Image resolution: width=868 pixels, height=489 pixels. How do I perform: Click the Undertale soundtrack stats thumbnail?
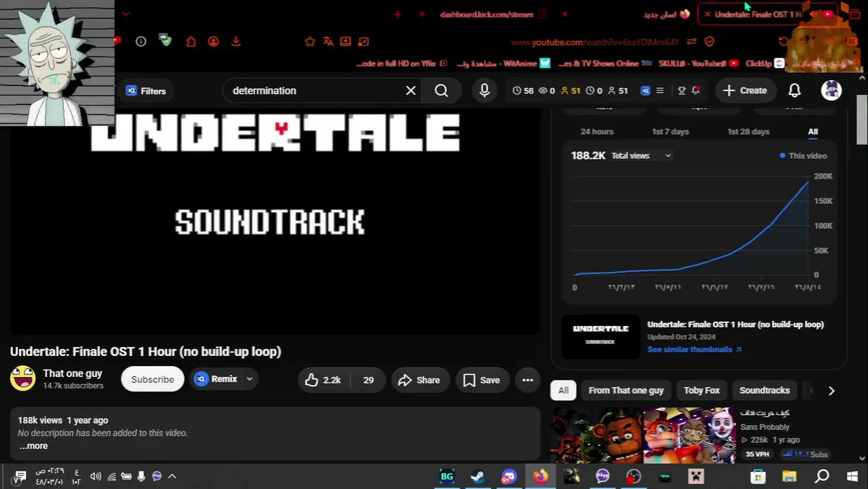pos(600,336)
